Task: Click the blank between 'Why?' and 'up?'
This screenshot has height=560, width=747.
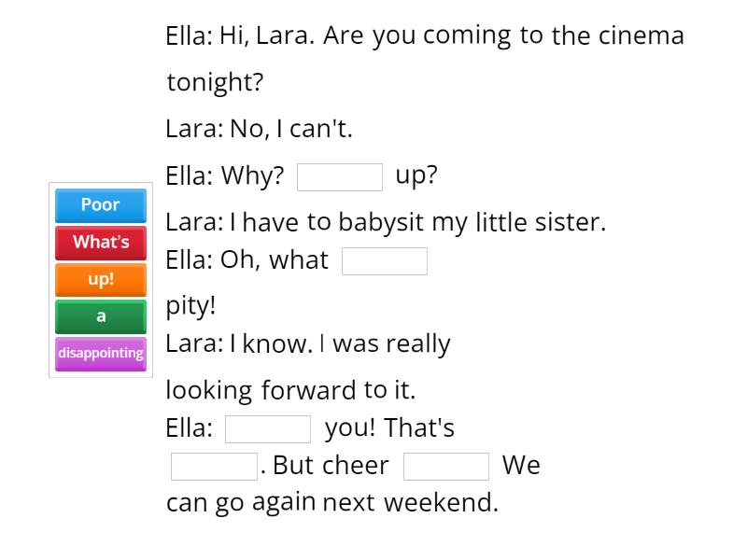Action: click(340, 177)
